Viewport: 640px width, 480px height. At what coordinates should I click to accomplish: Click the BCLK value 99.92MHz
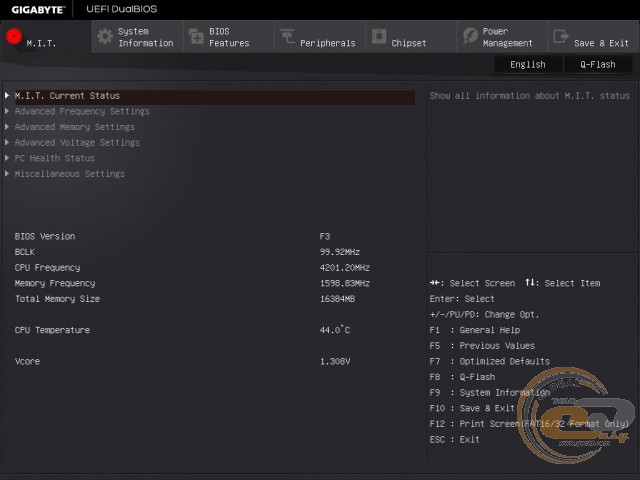tap(340, 252)
